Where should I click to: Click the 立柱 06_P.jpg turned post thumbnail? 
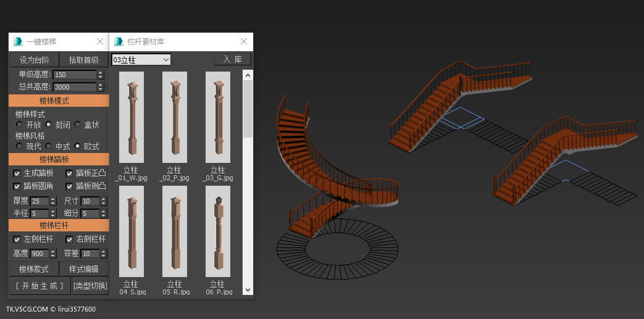tap(217, 231)
